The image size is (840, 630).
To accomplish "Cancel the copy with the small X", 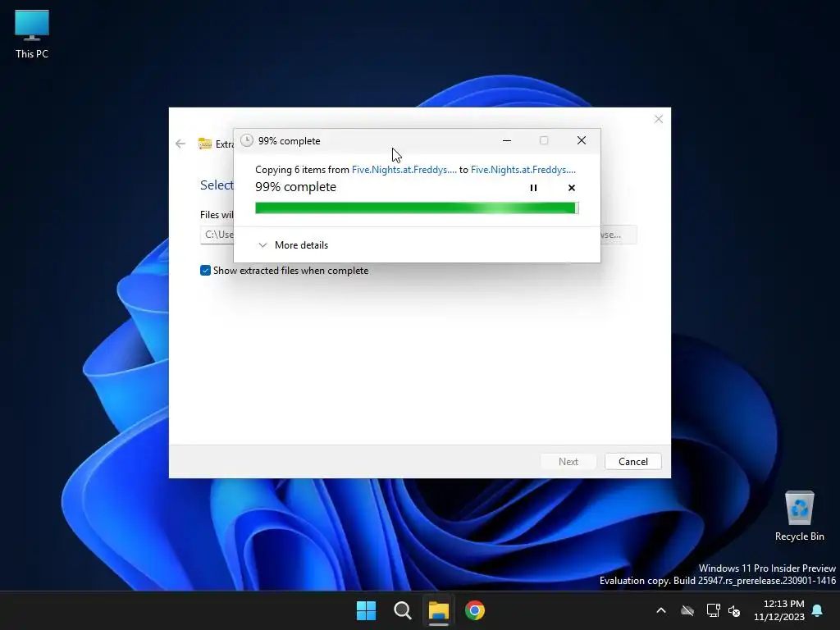I will coord(572,188).
